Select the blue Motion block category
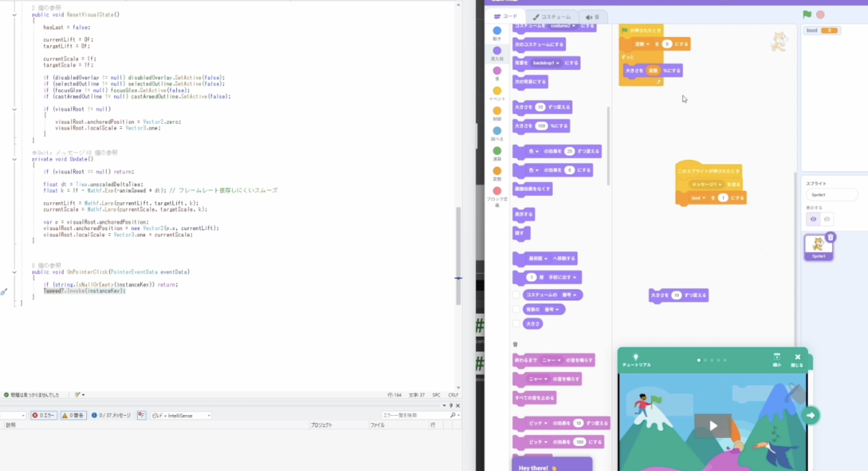 (497, 31)
